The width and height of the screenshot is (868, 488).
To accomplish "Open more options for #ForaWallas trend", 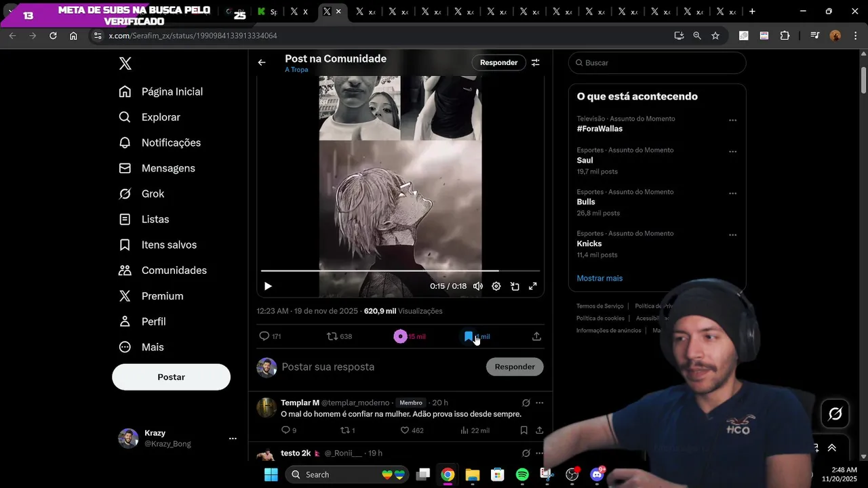I will (x=732, y=120).
